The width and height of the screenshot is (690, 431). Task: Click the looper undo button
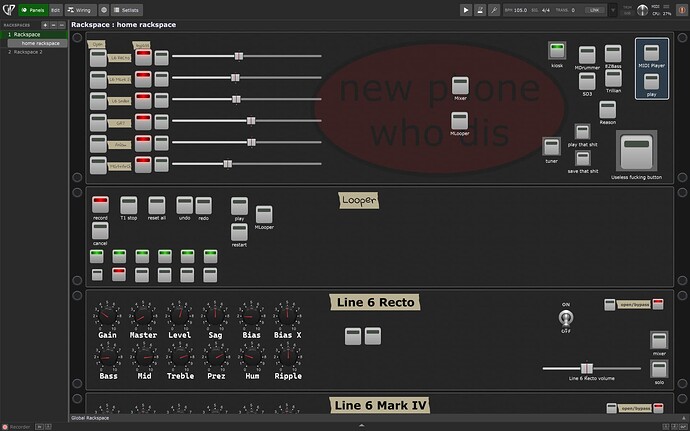click(184, 205)
